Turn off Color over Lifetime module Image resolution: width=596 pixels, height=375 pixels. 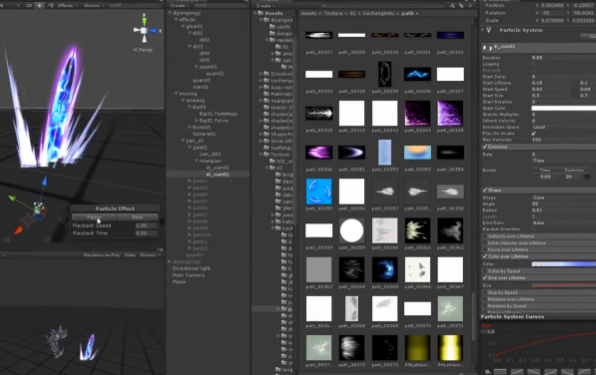pyautogui.click(x=485, y=256)
